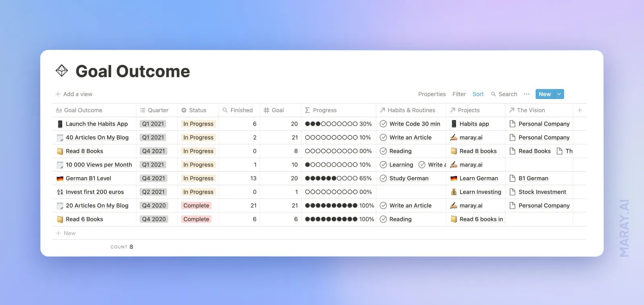
Task: Open the Properties menu
Action: [x=431, y=94]
